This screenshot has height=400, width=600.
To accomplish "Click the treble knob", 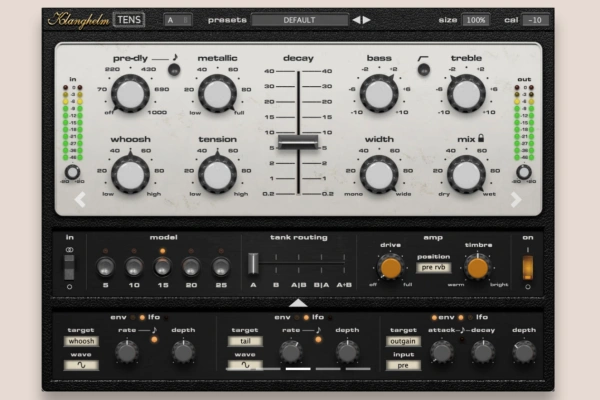I will pyautogui.click(x=466, y=94).
